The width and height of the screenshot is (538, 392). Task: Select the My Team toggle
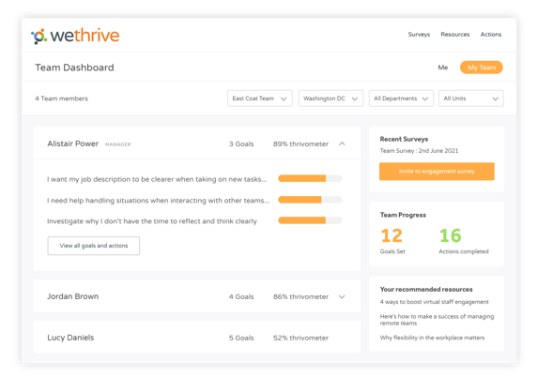pyautogui.click(x=482, y=68)
